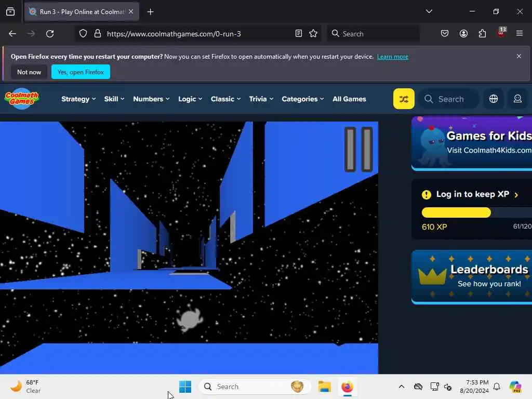Click the Firefox taskbar icon
532x399 pixels.
[x=347, y=387]
